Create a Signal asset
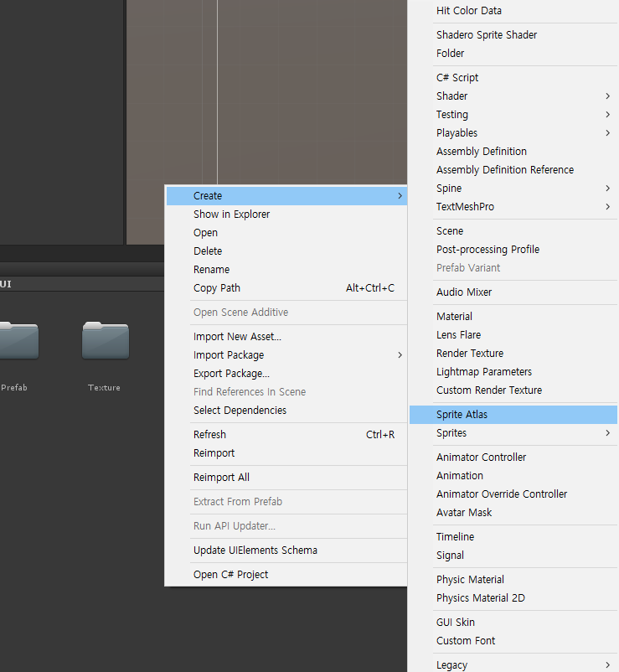The image size is (619, 672). click(513, 556)
